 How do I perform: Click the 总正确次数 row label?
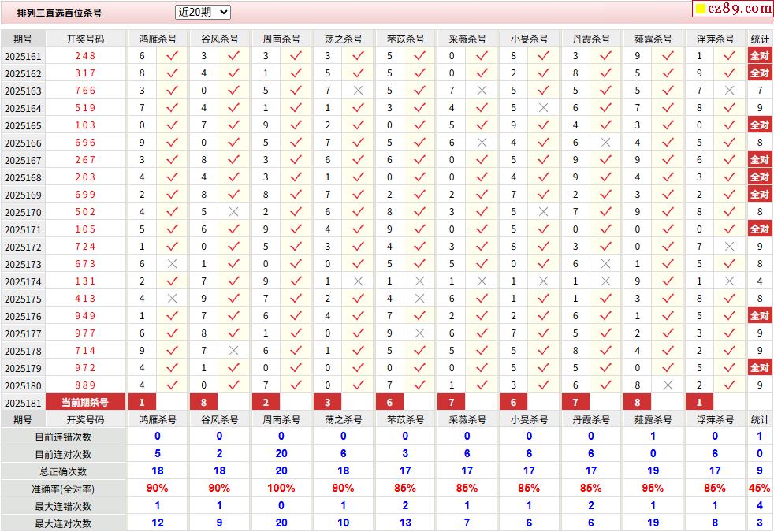[x=63, y=472]
